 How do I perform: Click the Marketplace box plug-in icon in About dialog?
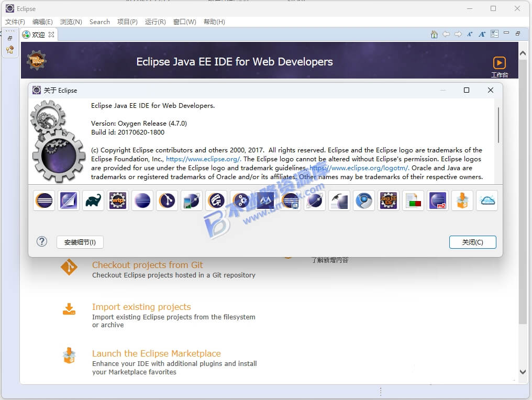(462, 201)
